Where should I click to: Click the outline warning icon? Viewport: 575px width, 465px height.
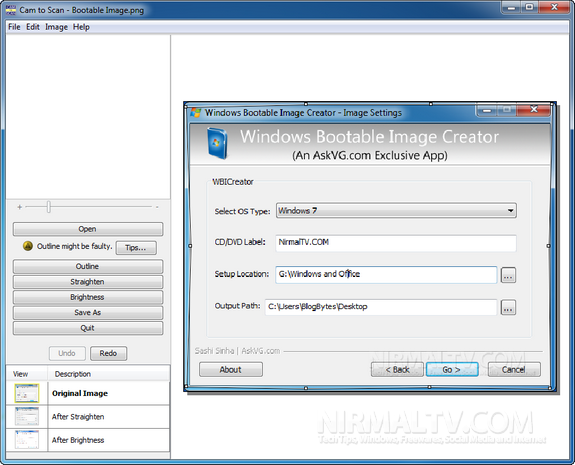(28, 246)
